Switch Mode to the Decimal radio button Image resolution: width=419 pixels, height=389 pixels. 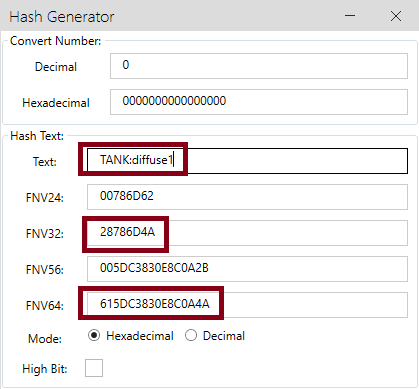[x=191, y=335]
